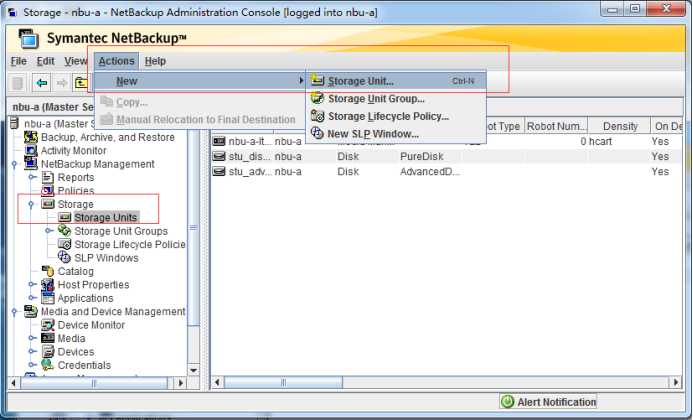Click the New SLP Window menu icon
The height and width of the screenshot is (420, 693).
(x=317, y=133)
